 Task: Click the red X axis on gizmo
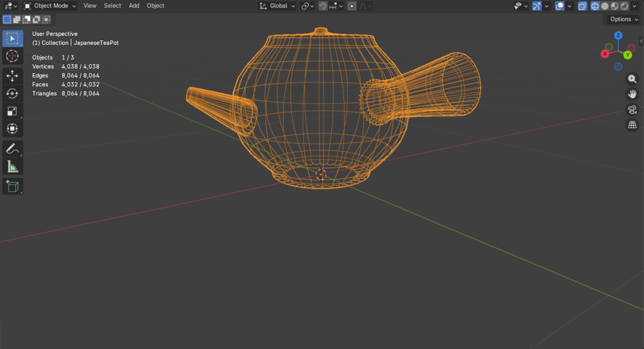(605, 54)
